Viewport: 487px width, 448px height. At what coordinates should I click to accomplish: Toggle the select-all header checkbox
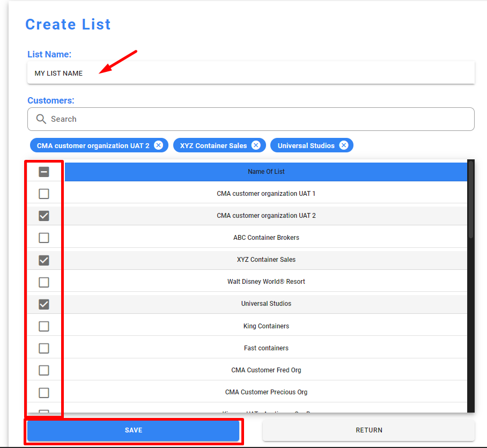click(x=44, y=172)
